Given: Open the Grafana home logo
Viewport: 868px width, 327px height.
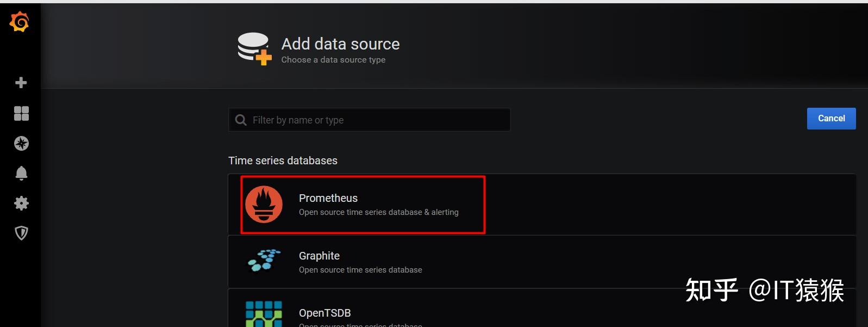Looking at the screenshot, I should (x=20, y=22).
